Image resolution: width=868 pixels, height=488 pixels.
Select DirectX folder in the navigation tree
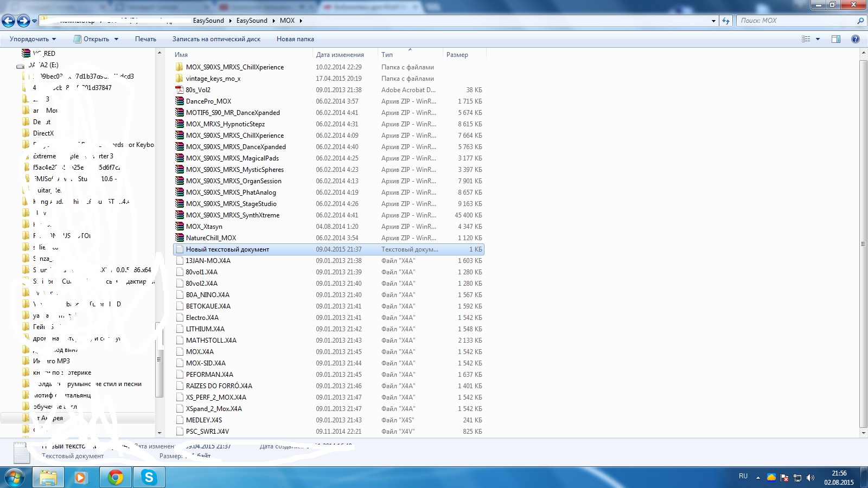pyautogui.click(x=43, y=133)
